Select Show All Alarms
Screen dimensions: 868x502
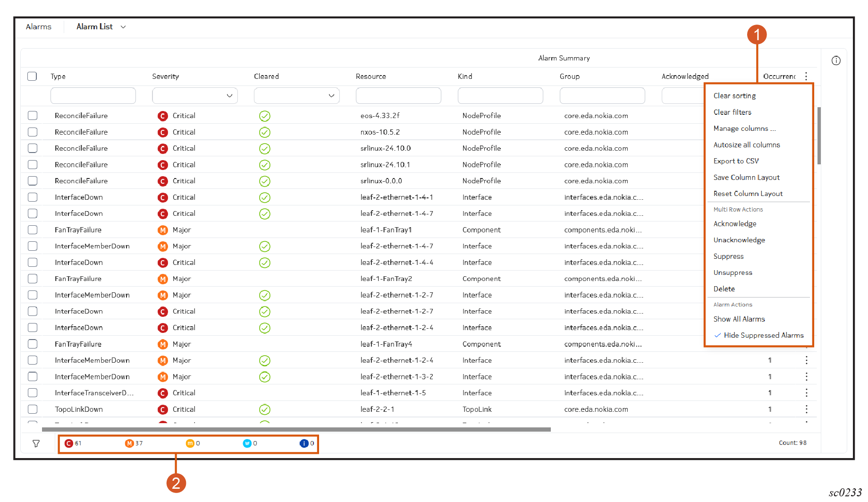click(739, 319)
